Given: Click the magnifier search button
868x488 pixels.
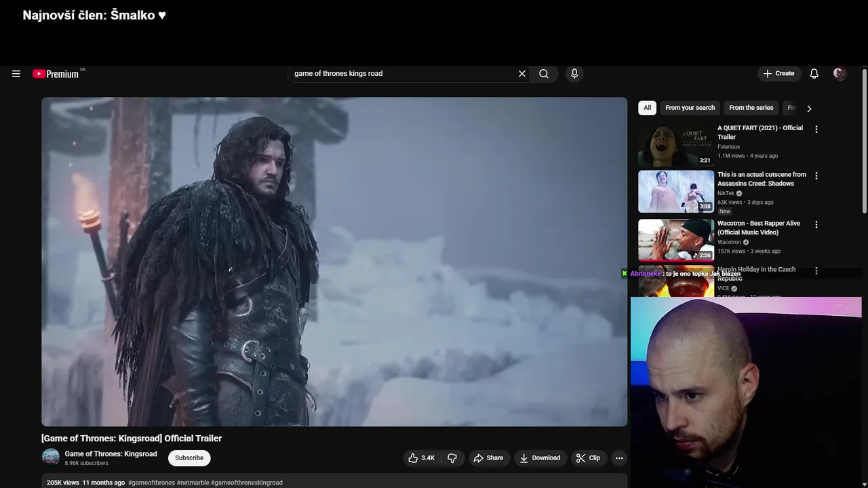Looking at the screenshot, I should (x=544, y=74).
